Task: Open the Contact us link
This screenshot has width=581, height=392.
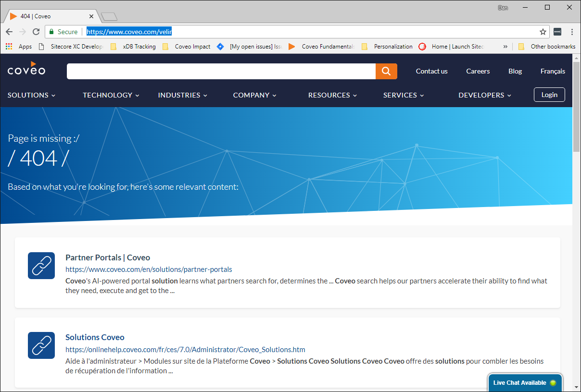Action: pos(431,71)
